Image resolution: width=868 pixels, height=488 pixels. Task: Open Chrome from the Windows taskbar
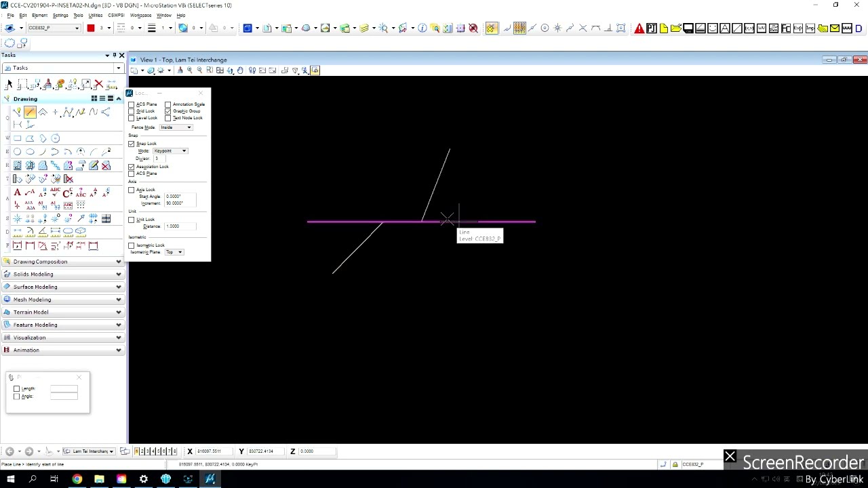point(77,479)
